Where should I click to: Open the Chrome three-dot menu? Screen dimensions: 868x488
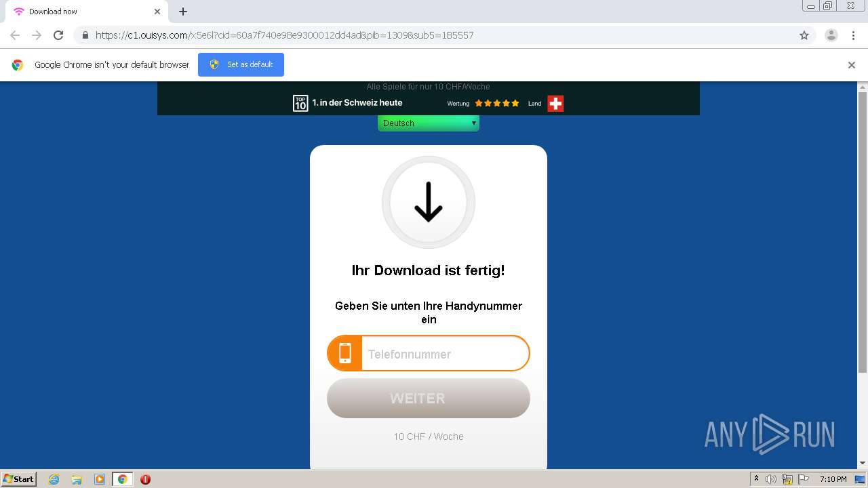(853, 35)
